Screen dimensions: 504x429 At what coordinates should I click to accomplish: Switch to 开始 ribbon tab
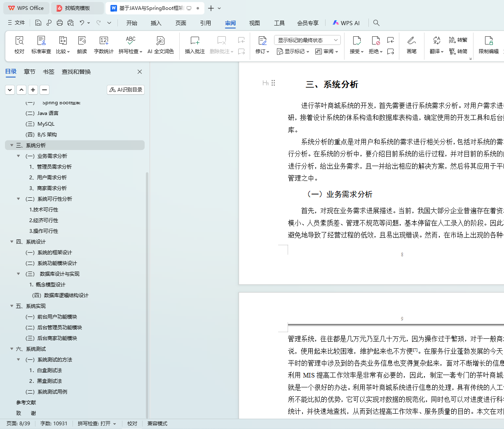tap(132, 23)
